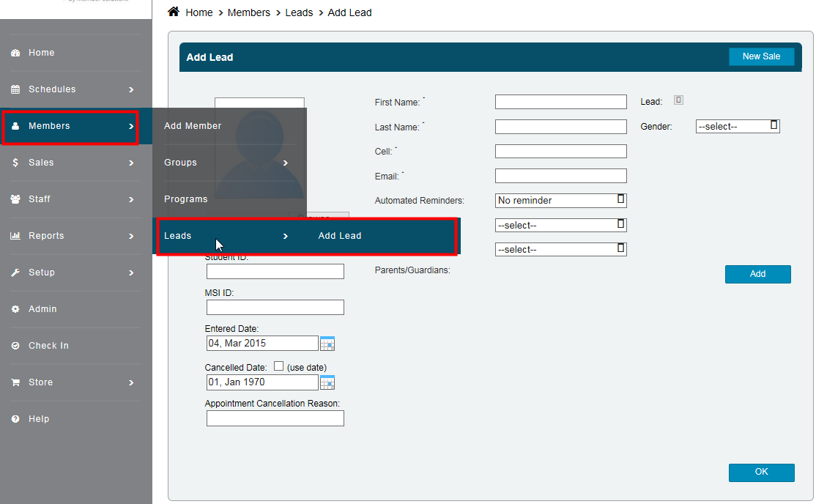Toggle the Lead checkbox

(679, 100)
